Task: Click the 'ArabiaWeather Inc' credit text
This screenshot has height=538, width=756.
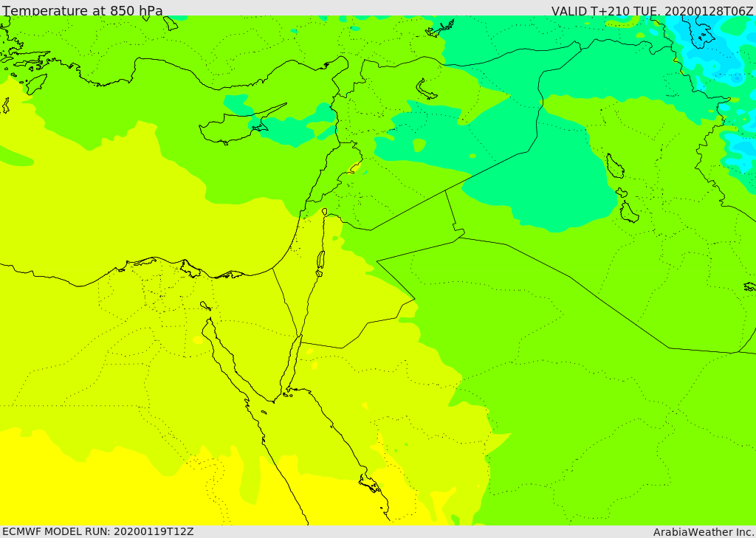Action: [704, 532]
